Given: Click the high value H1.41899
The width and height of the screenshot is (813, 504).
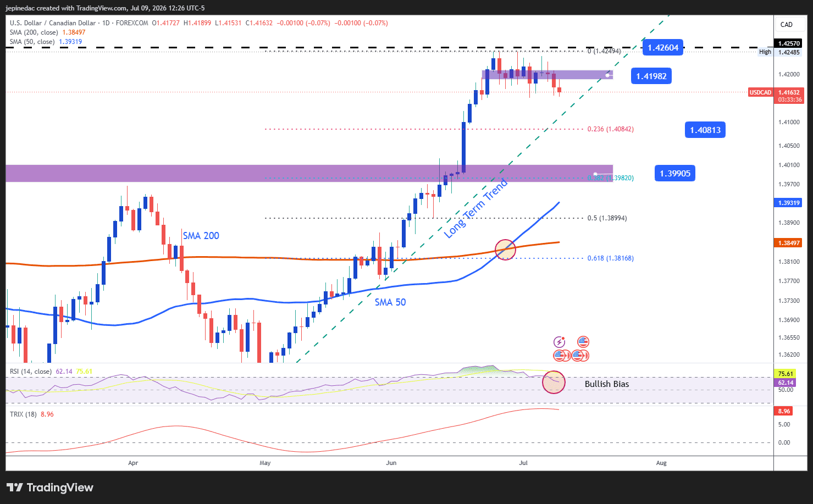Looking at the screenshot, I should point(197,23).
